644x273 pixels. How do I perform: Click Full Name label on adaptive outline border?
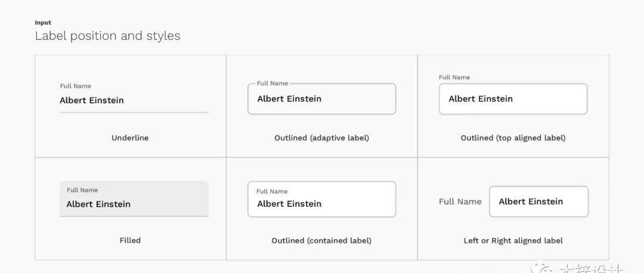(x=273, y=83)
